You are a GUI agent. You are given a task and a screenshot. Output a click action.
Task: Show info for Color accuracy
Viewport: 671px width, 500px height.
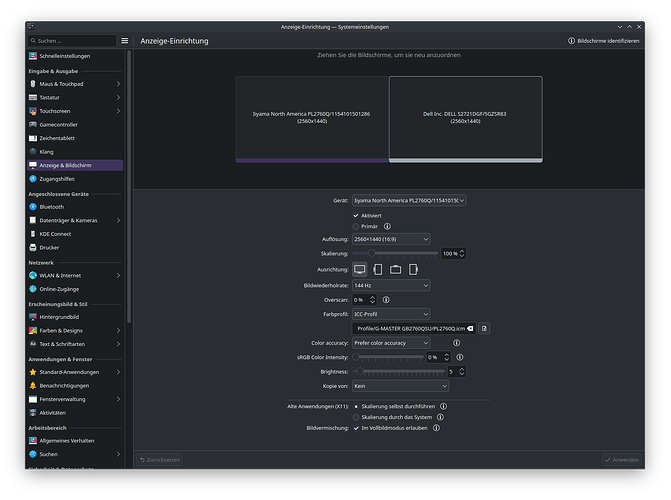pyautogui.click(x=457, y=343)
